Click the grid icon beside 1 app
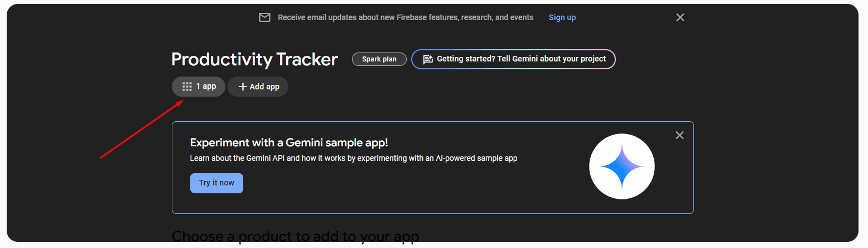The width and height of the screenshot is (868, 248). (x=187, y=87)
